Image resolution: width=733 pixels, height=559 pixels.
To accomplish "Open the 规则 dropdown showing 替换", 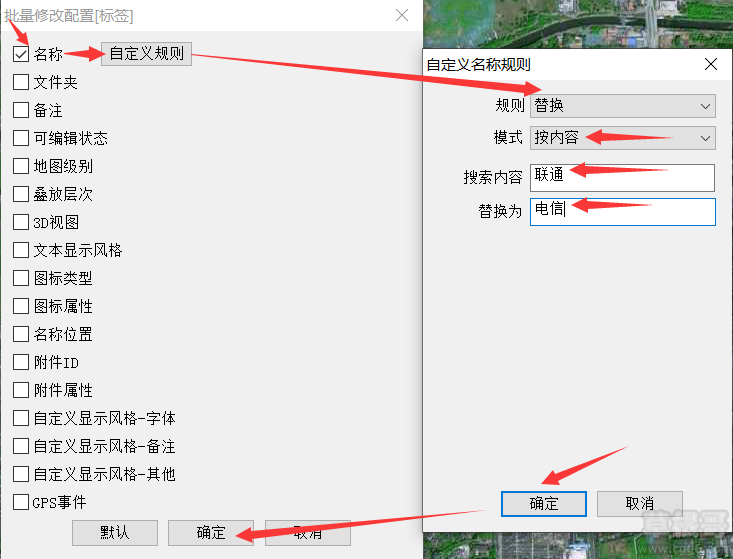I will [x=623, y=106].
